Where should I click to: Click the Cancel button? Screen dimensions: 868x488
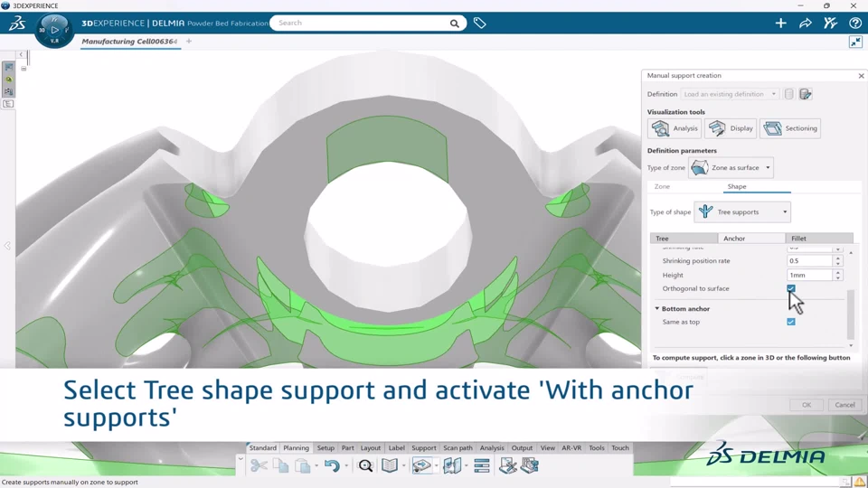(x=844, y=405)
